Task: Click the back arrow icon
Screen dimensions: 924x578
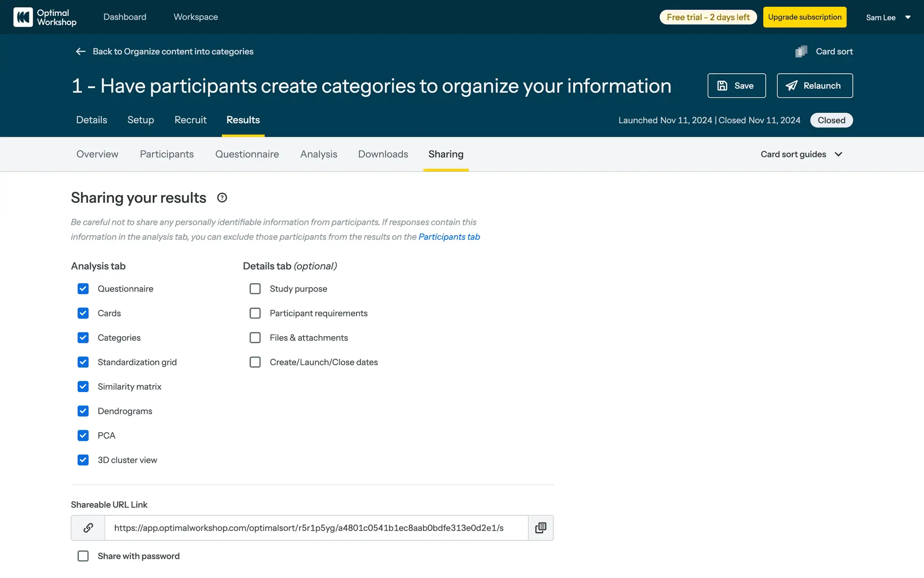Action: click(x=80, y=52)
